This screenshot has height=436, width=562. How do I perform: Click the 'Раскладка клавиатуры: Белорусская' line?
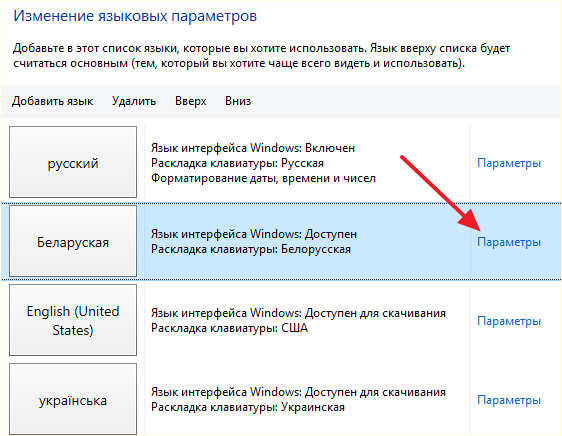251,249
